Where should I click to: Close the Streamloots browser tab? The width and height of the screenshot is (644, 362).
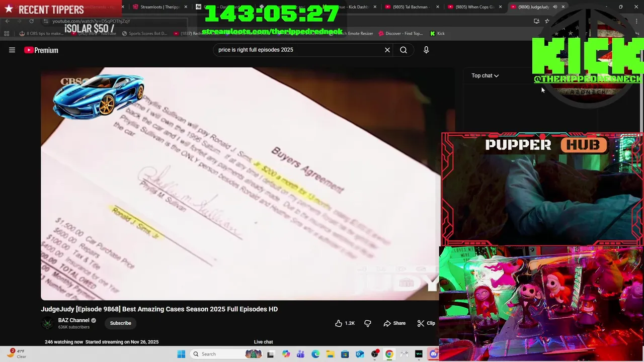186,7
